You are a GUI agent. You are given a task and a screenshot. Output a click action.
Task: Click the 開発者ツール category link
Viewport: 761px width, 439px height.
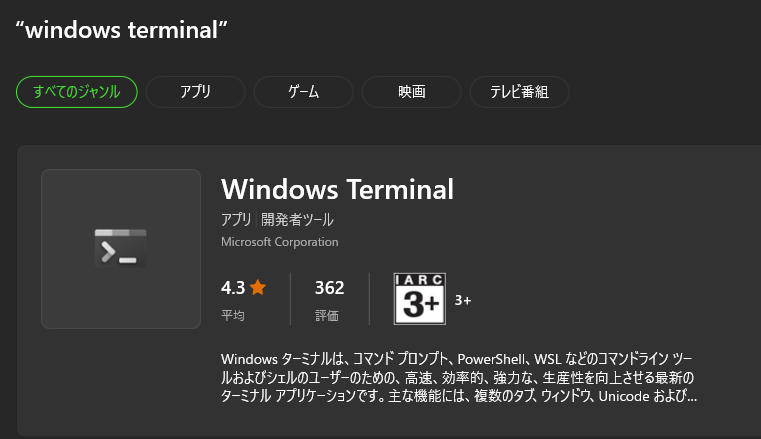tap(297, 220)
